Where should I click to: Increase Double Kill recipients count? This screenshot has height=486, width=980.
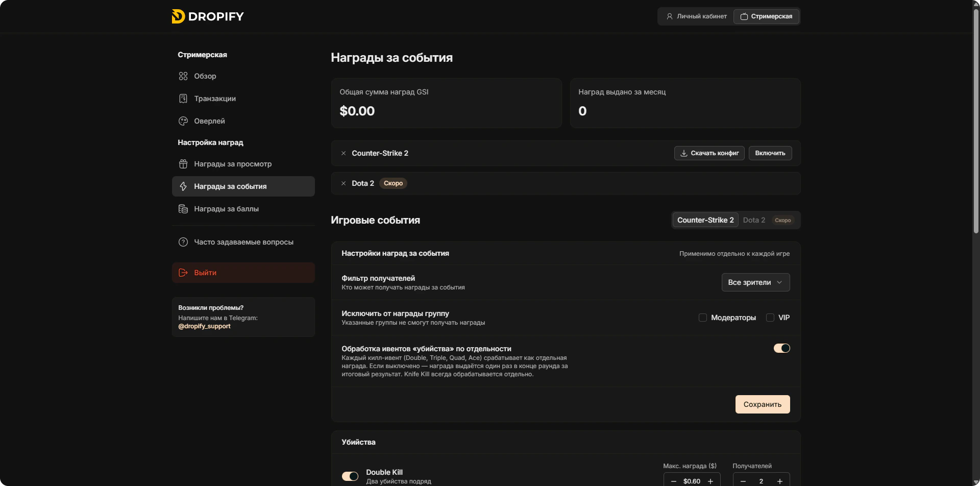tap(780, 481)
